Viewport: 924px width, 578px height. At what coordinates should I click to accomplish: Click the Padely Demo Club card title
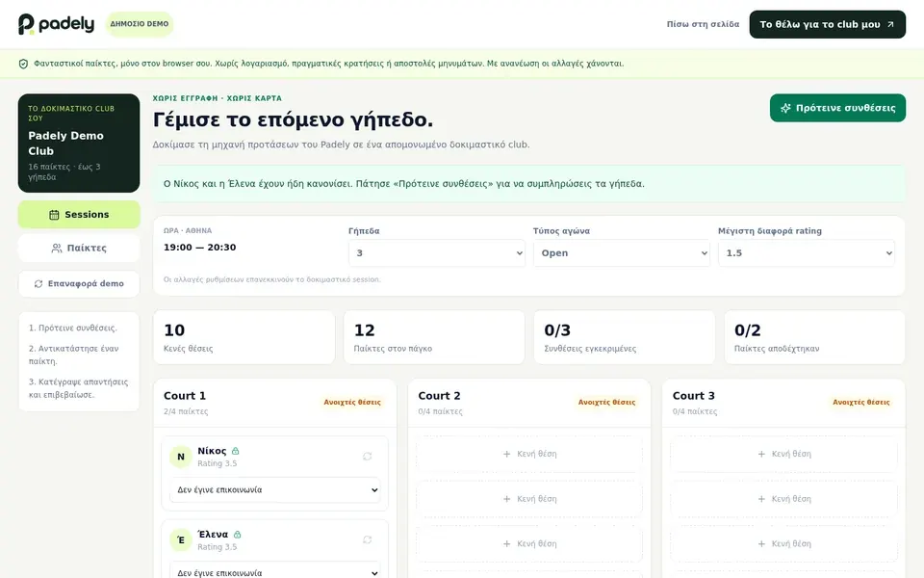(66, 144)
